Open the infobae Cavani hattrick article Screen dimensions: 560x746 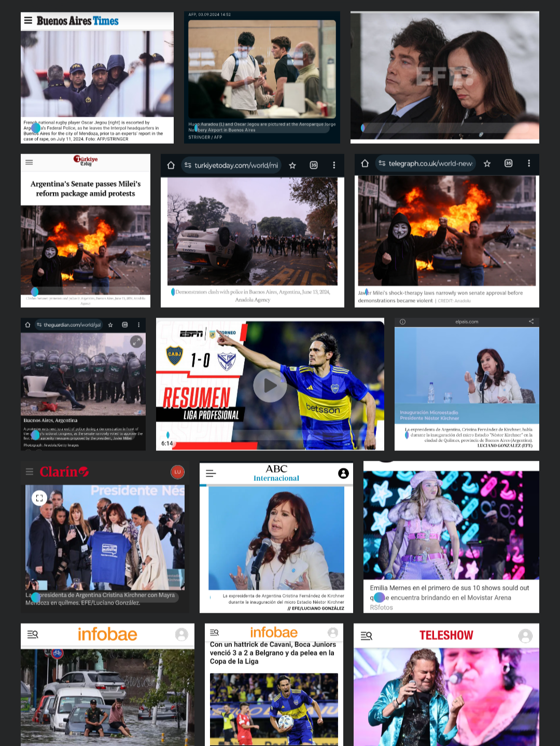coord(274,653)
